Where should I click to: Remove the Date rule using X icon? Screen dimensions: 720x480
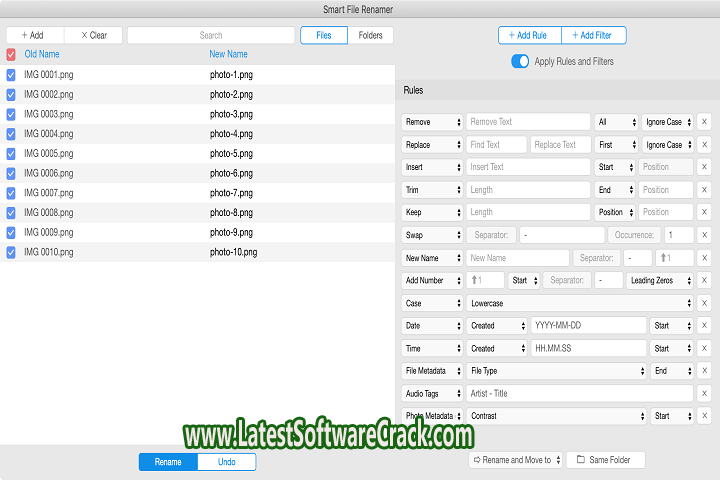[704, 325]
